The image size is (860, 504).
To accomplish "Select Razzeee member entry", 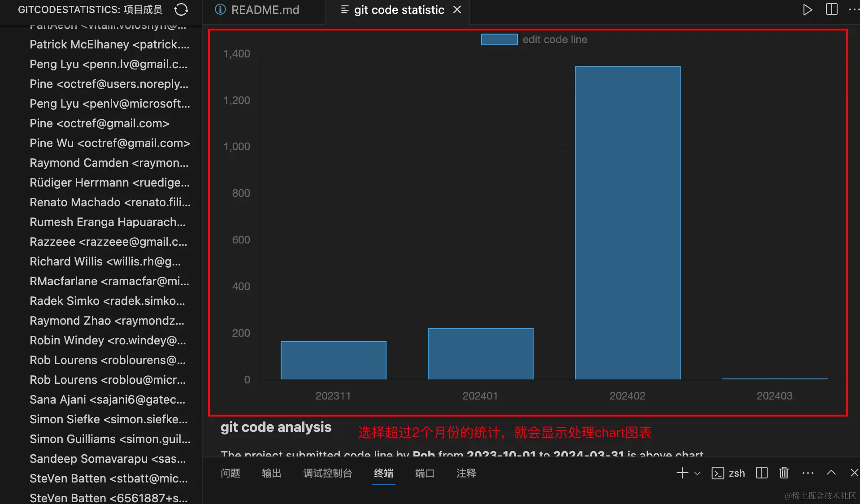I will (101, 242).
